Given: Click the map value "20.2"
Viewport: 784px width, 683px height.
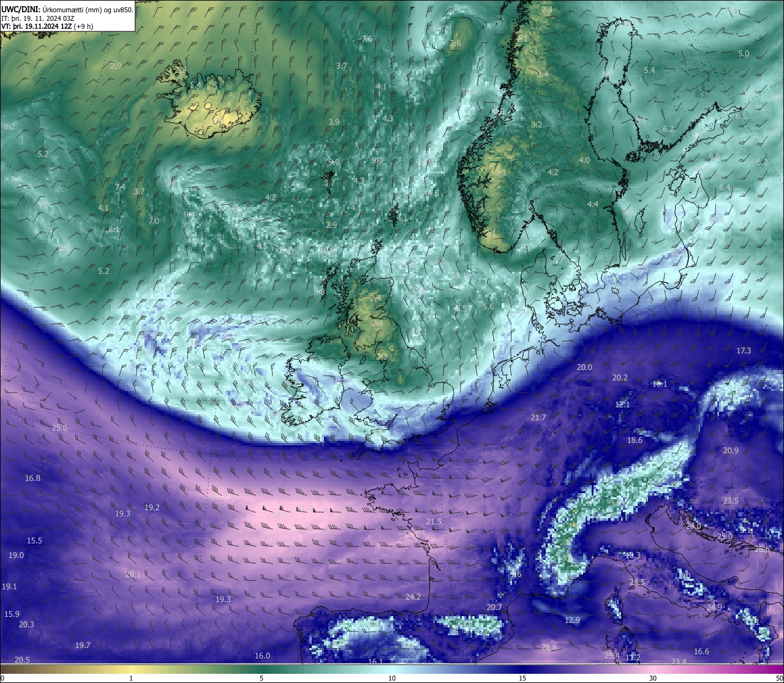Looking at the screenshot, I should tap(620, 377).
